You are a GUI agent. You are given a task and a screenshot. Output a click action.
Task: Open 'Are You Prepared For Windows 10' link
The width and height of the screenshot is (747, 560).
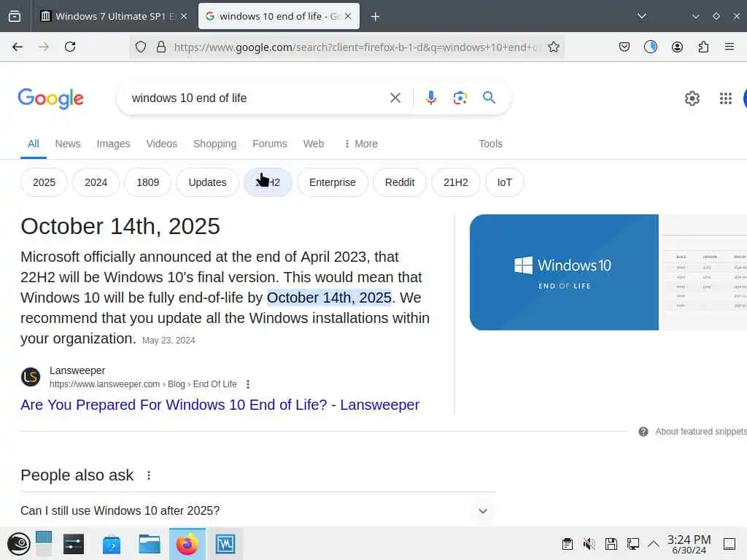coord(220,405)
